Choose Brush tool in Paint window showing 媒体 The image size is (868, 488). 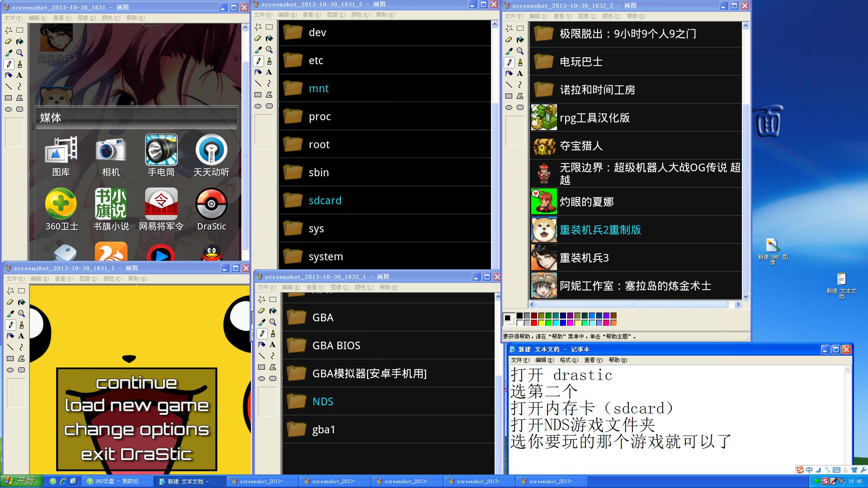pos(19,64)
